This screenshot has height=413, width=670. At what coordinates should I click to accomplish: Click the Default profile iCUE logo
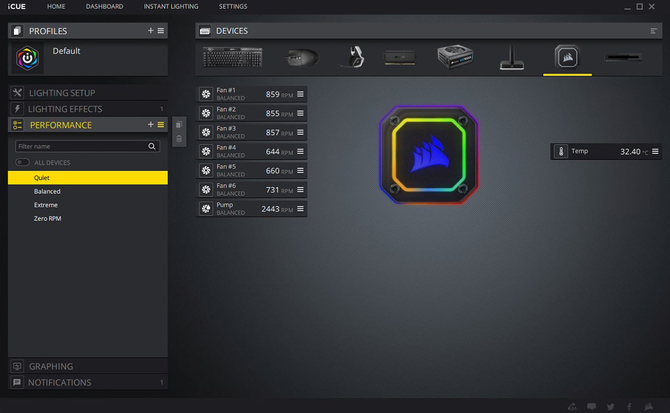27,58
